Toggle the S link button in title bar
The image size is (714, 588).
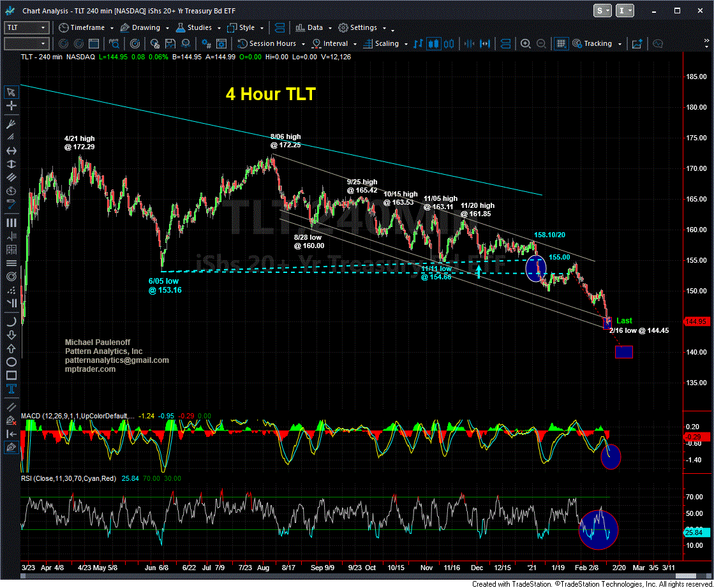coord(602,10)
